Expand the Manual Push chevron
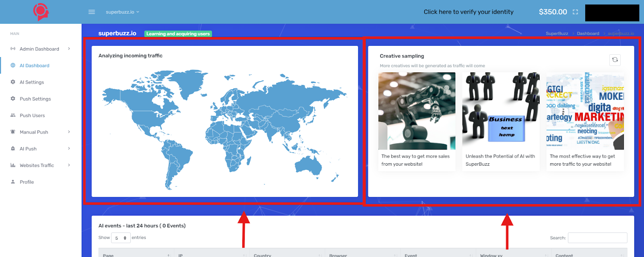The width and height of the screenshot is (644, 257). coord(69,132)
